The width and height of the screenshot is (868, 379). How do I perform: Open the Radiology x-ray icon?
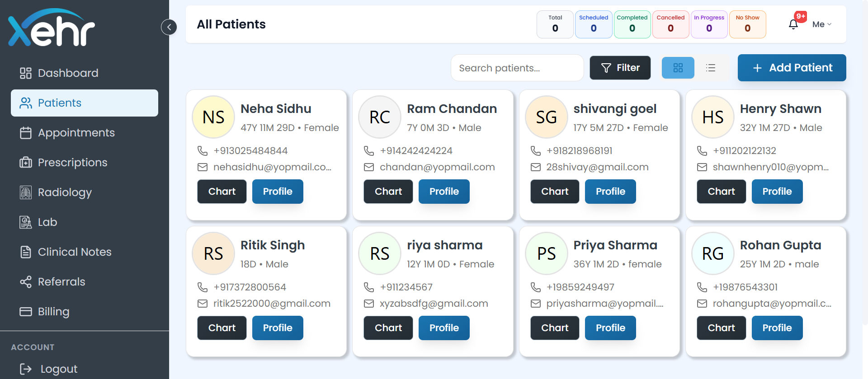[x=26, y=192]
